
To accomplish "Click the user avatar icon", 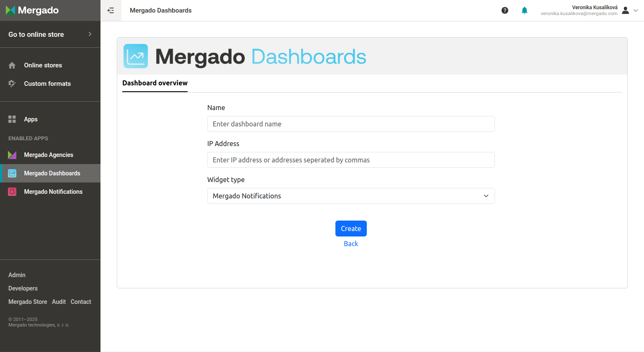I will pyautogui.click(x=626, y=10).
